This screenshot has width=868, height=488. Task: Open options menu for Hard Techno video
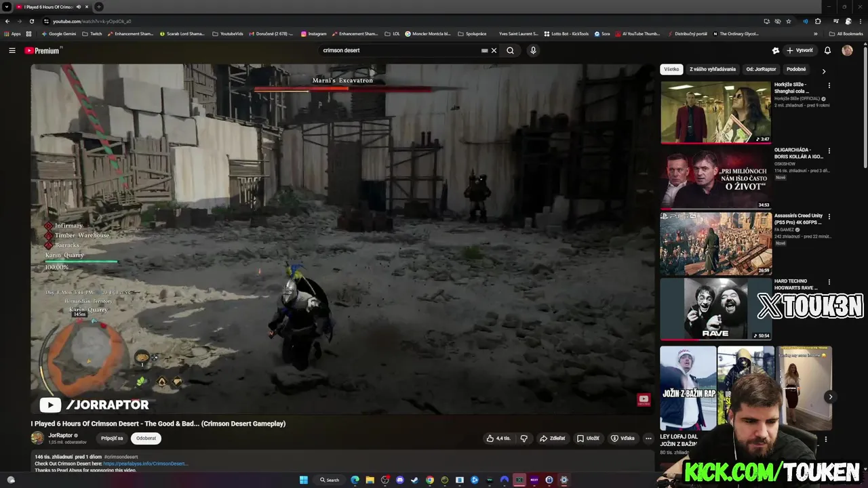click(829, 281)
